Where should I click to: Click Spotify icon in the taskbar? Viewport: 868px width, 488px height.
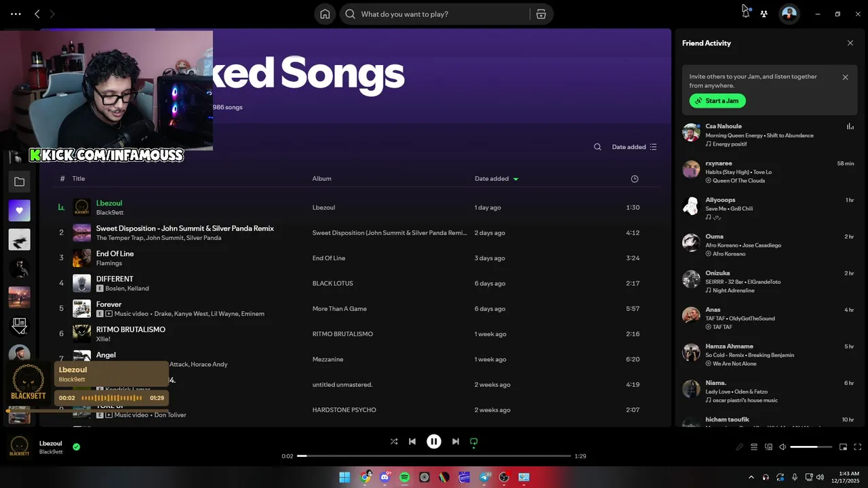pyautogui.click(x=405, y=477)
